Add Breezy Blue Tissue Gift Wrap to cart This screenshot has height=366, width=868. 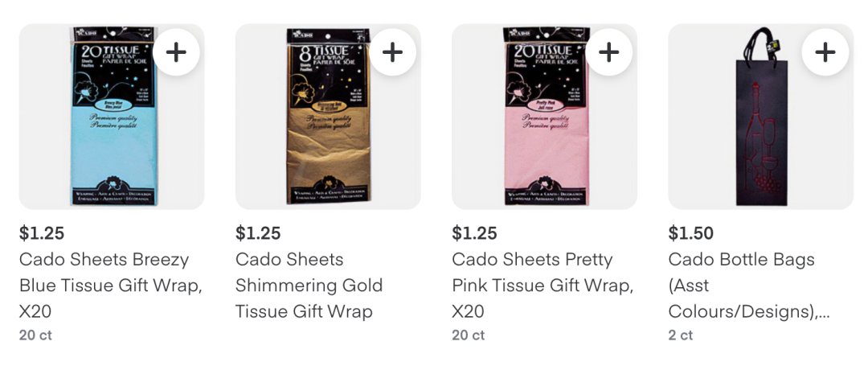pyautogui.click(x=176, y=52)
